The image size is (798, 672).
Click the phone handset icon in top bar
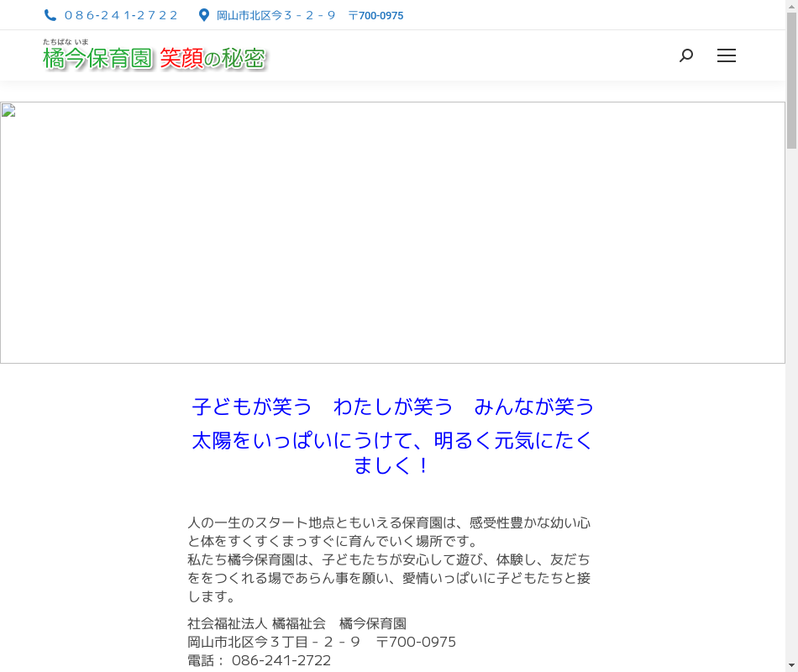[x=50, y=15]
